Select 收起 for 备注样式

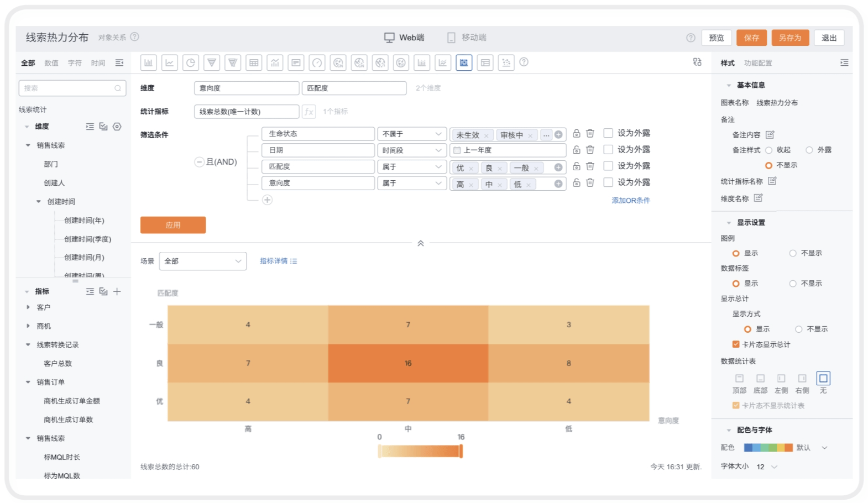[768, 150]
